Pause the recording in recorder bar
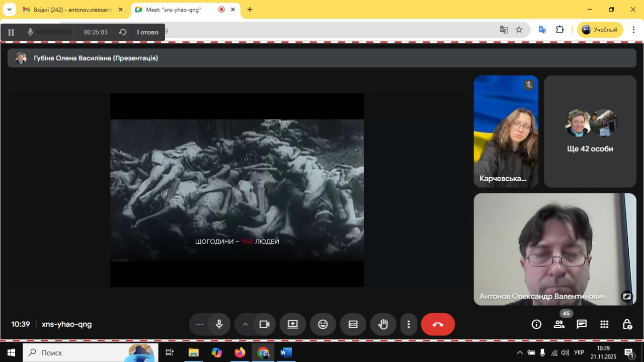This screenshot has width=644, height=362. click(11, 32)
